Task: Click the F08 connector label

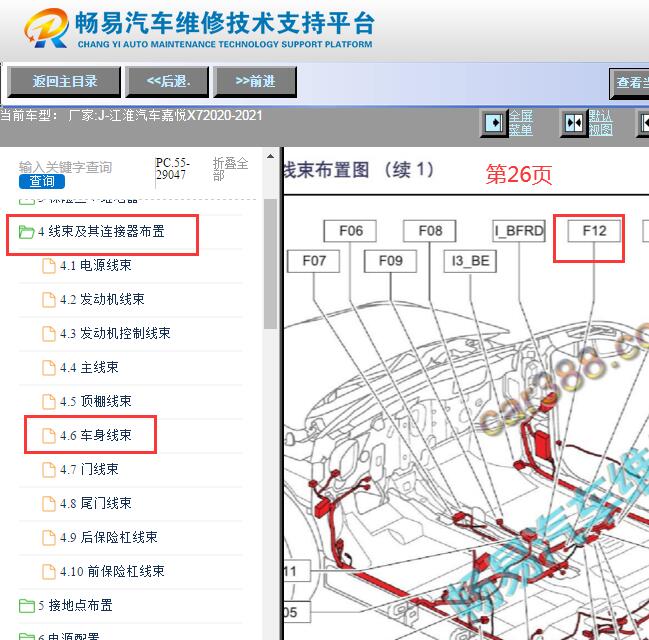Action: click(x=430, y=231)
